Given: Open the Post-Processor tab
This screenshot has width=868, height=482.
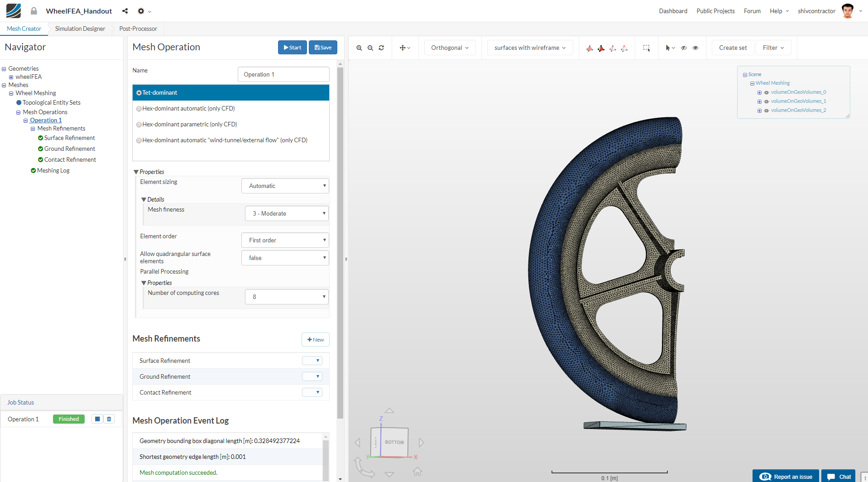Looking at the screenshot, I should pos(138,29).
